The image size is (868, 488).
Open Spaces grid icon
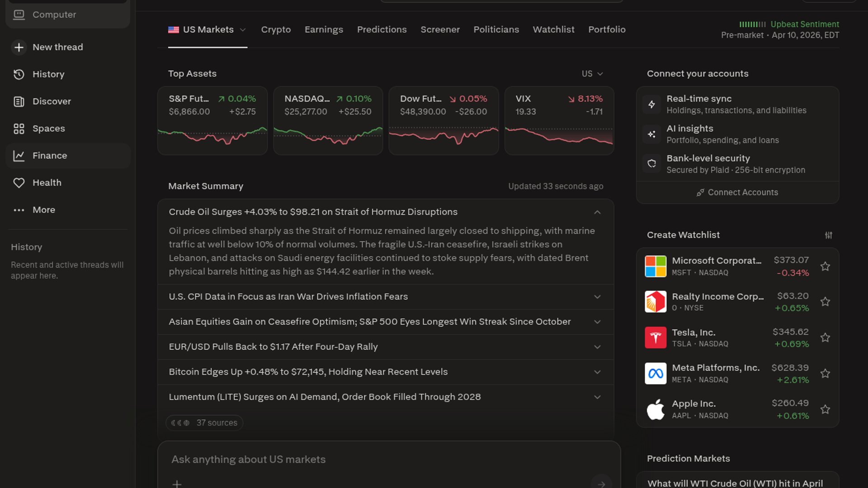coord(19,129)
